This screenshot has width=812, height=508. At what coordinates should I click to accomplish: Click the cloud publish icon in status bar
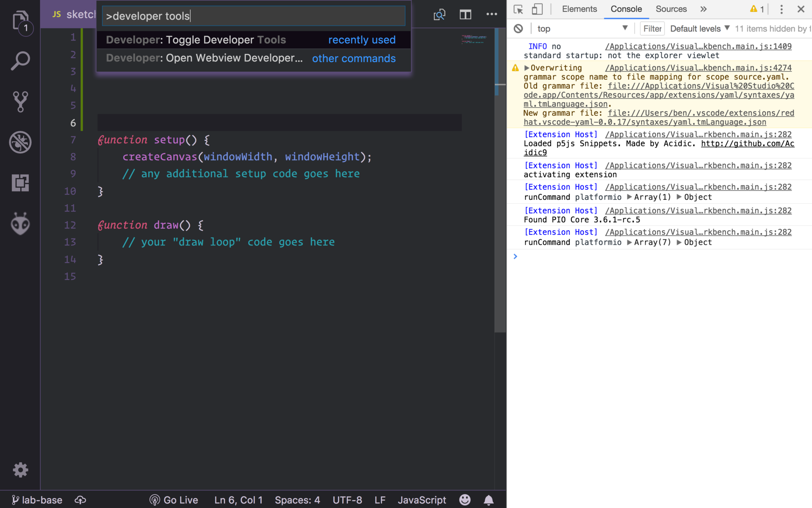click(x=80, y=500)
